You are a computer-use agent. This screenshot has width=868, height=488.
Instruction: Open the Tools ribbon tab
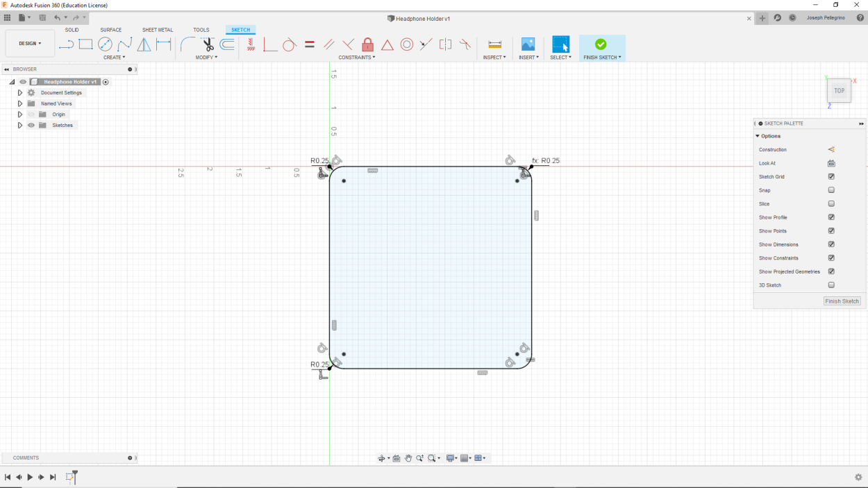coord(201,30)
